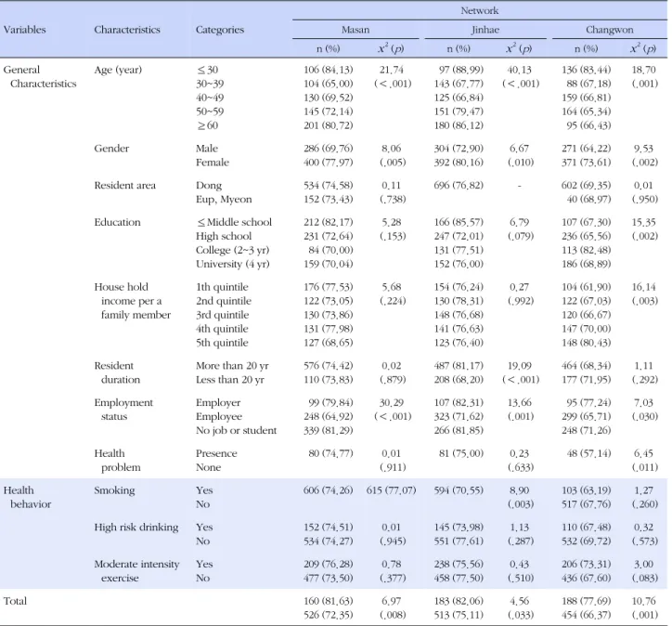The image size is (672, 626).
Task: Select the 'Age (year)' characteristic label
Action: [x=118, y=70]
